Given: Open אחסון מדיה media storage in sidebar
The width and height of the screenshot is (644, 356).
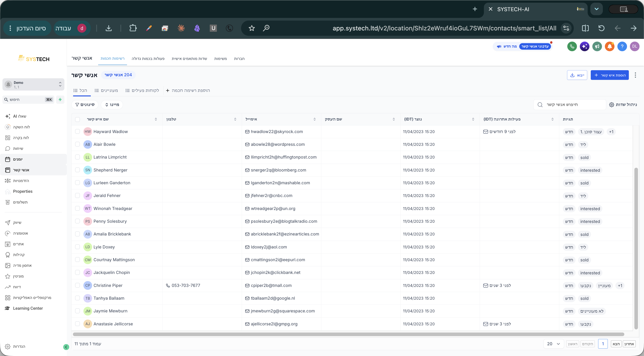Looking at the screenshot, I should (22, 265).
